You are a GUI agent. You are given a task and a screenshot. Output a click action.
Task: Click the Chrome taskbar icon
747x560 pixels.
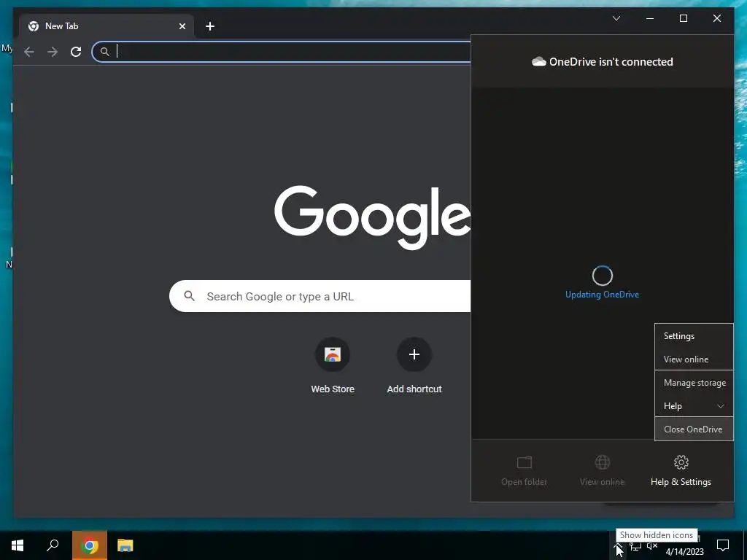tap(90, 545)
